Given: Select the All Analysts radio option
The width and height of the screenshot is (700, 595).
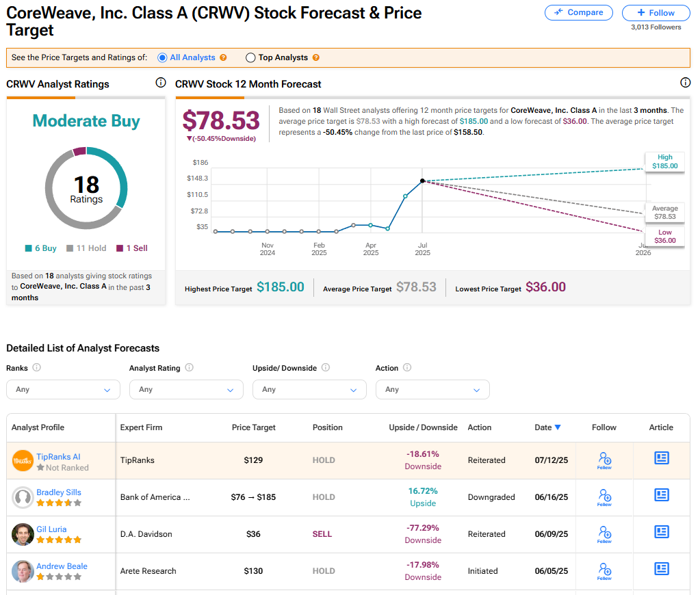Looking at the screenshot, I should point(162,57).
